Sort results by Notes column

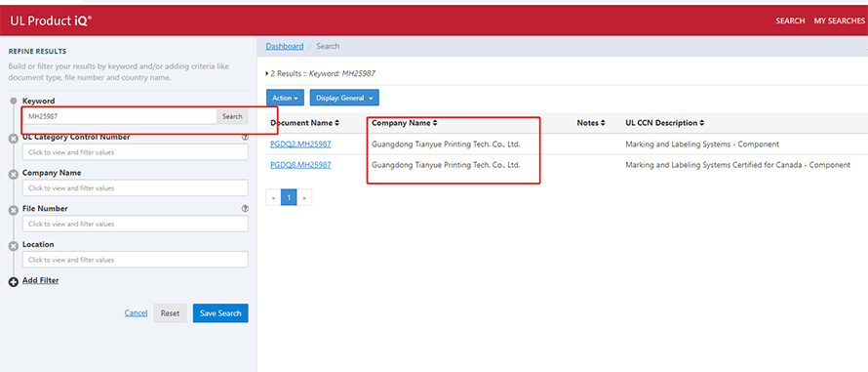tap(591, 122)
